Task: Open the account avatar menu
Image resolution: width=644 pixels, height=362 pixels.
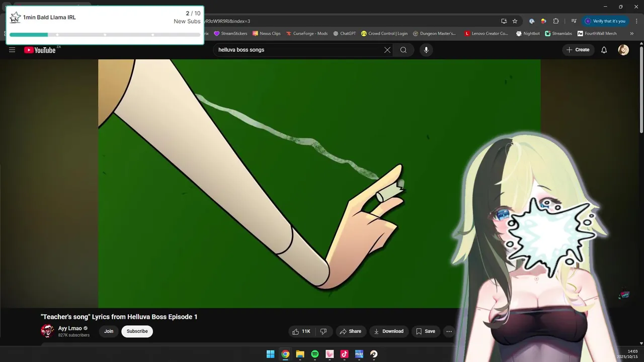Action: coord(623,50)
